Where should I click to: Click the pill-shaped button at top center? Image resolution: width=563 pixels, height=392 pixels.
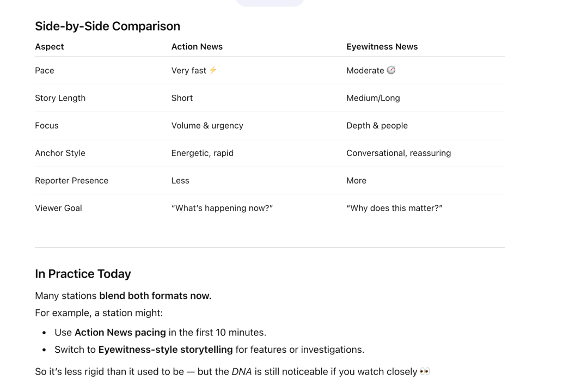click(270, 3)
